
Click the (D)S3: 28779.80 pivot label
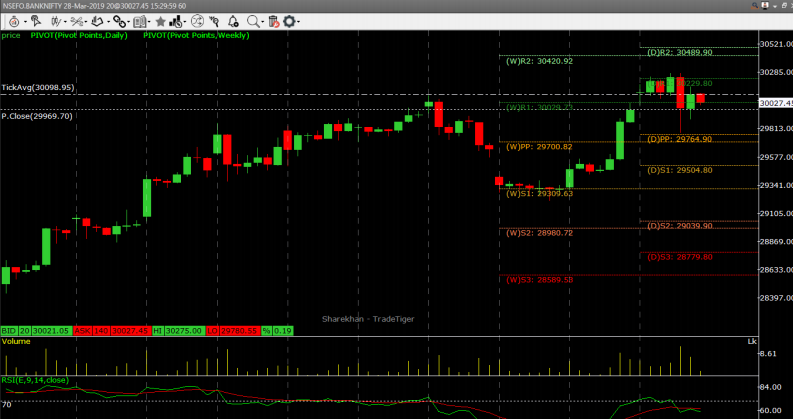coord(680,257)
